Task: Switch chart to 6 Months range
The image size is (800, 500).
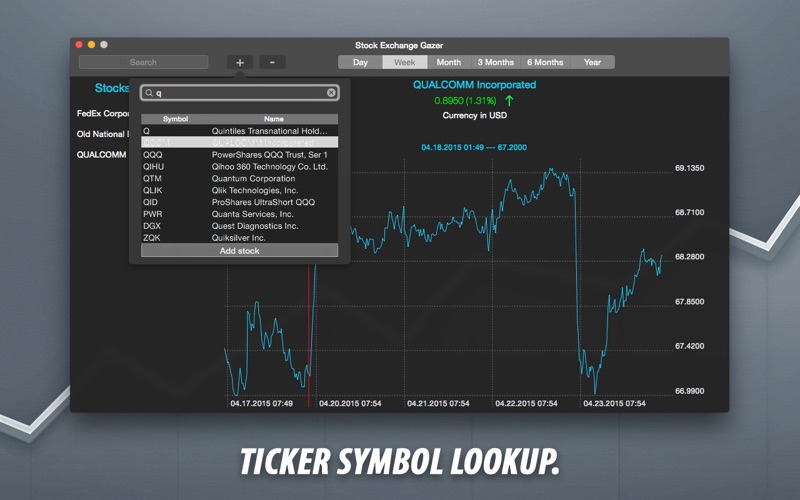Action: 545,62
